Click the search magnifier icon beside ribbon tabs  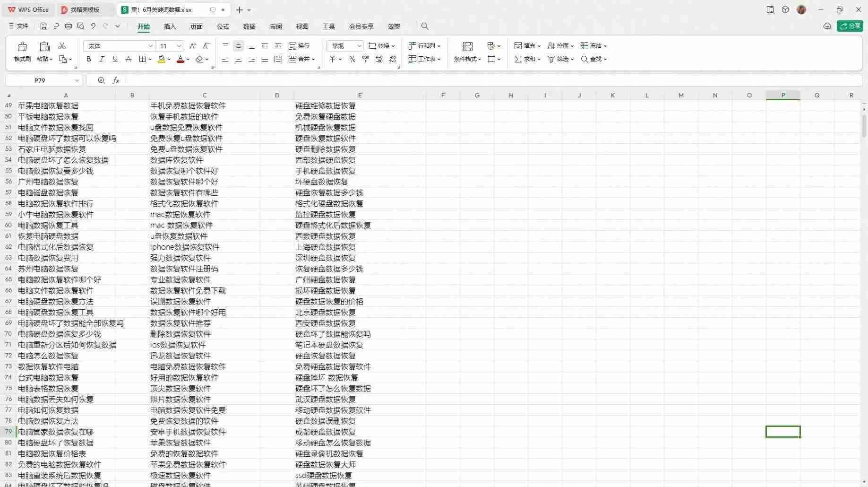425,26
